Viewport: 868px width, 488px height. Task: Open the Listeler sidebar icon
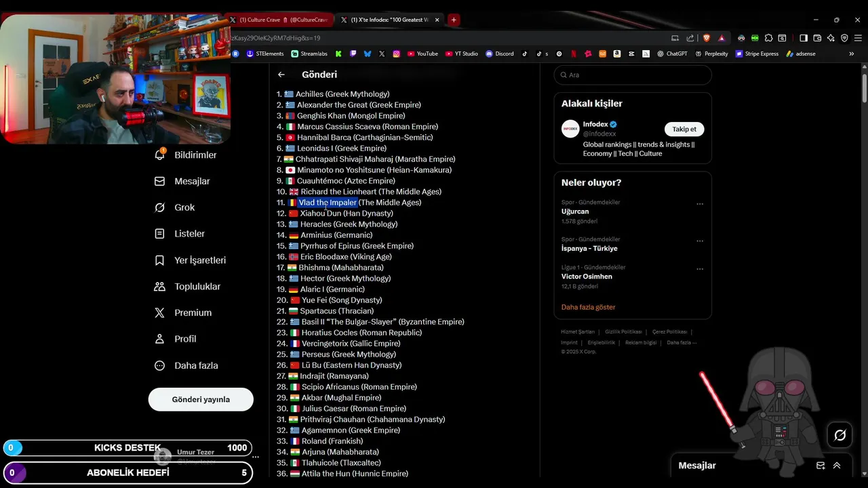coord(160,234)
